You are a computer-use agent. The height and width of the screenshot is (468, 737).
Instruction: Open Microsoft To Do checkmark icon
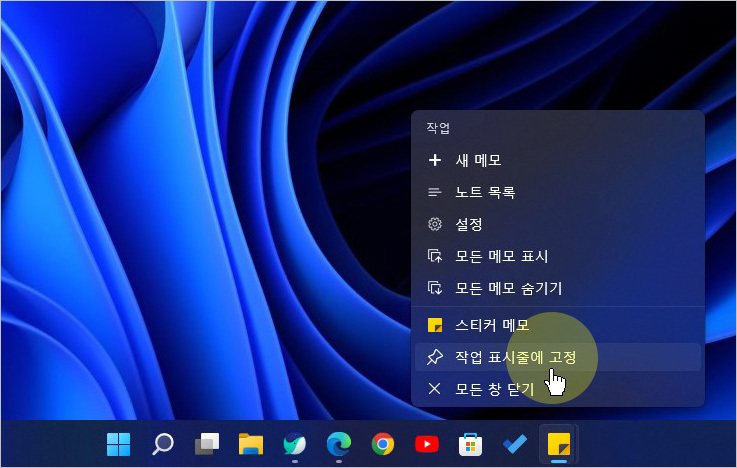point(515,444)
